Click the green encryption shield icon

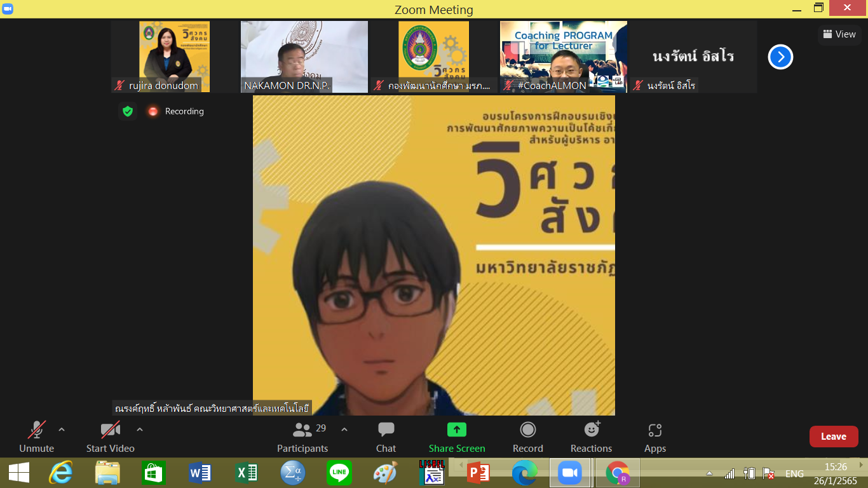coord(128,111)
